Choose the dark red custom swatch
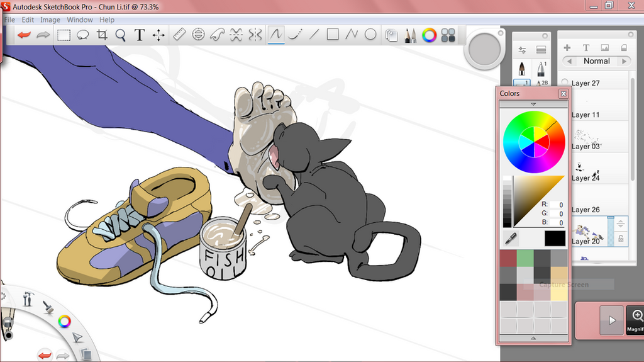Screen dimensions: 644x362 point(508,258)
